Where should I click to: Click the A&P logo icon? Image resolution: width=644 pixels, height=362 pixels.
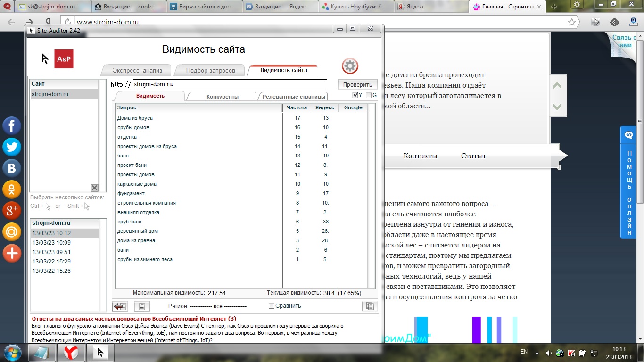pos(64,59)
